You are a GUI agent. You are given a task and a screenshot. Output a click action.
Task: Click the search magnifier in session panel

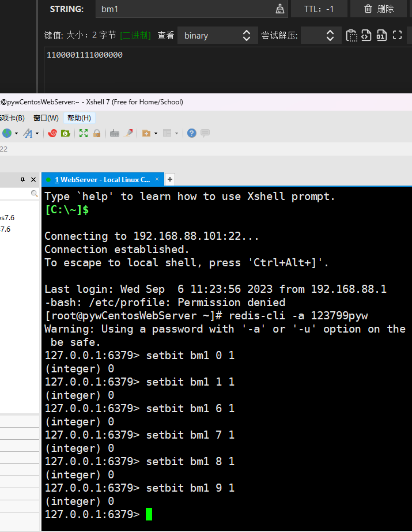[x=34, y=194]
